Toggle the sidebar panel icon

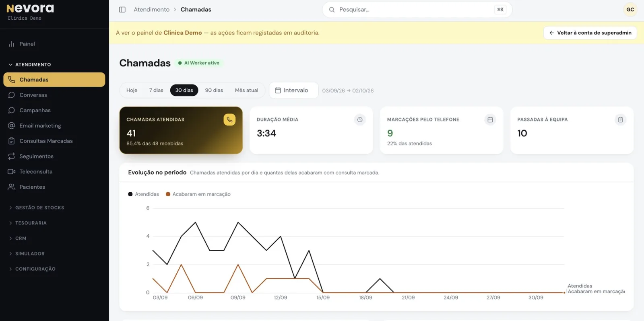pyautogui.click(x=122, y=10)
